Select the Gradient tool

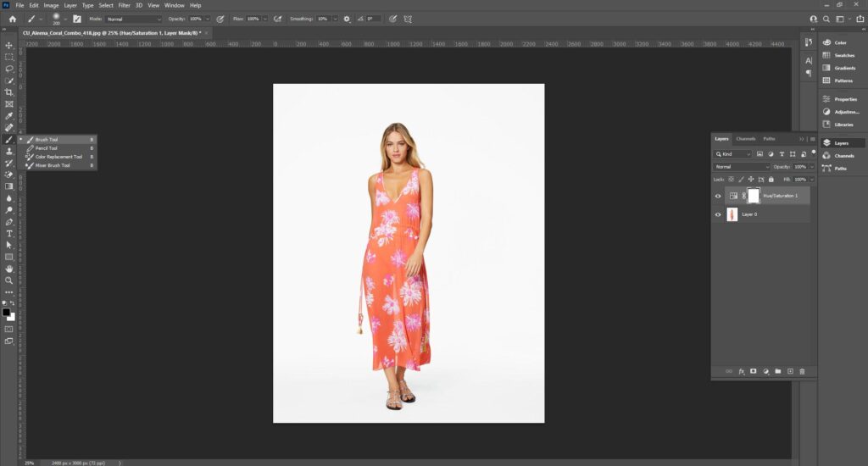8,186
